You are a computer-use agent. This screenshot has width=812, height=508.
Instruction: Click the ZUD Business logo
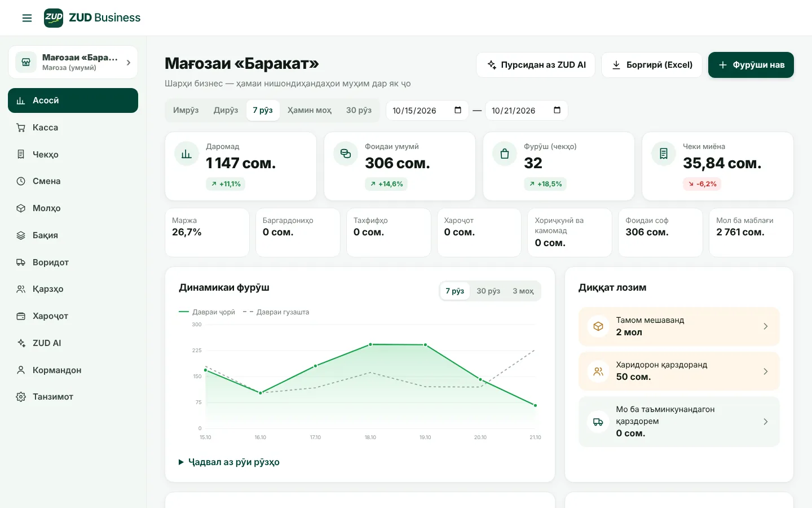[92, 17]
